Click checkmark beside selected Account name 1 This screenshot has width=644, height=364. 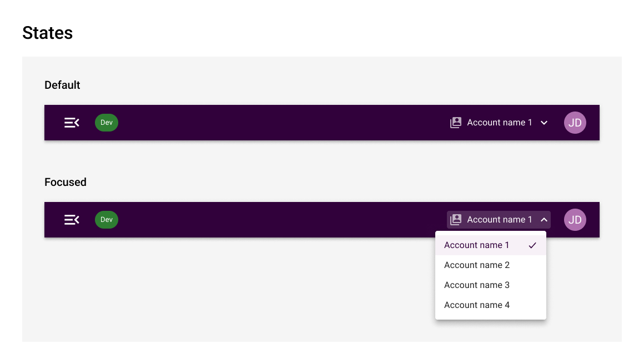tap(533, 245)
